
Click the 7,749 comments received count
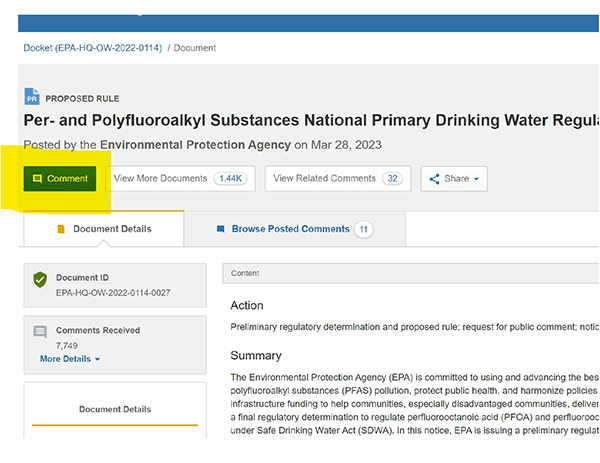click(67, 346)
